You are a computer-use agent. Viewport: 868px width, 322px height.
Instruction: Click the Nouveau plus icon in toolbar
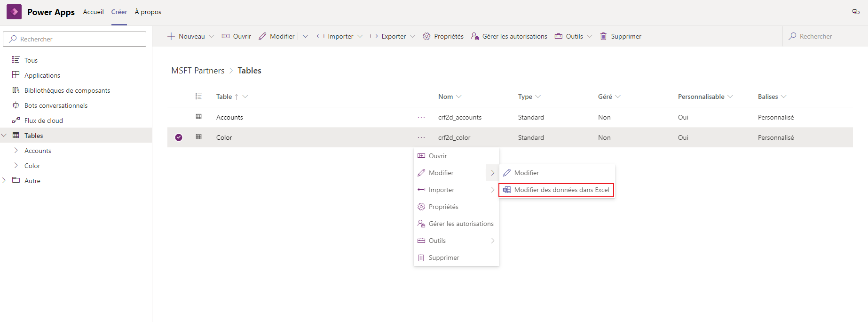[x=171, y=36]
